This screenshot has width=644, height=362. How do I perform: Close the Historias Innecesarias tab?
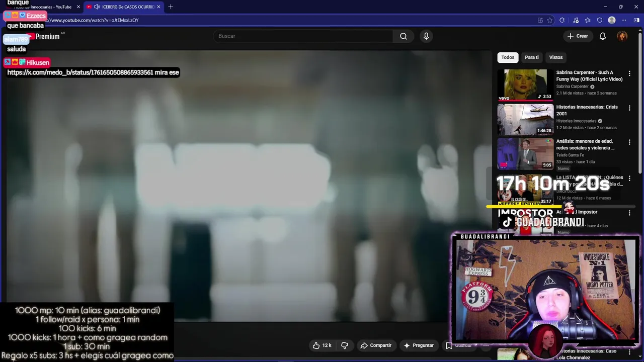(78, 7)
